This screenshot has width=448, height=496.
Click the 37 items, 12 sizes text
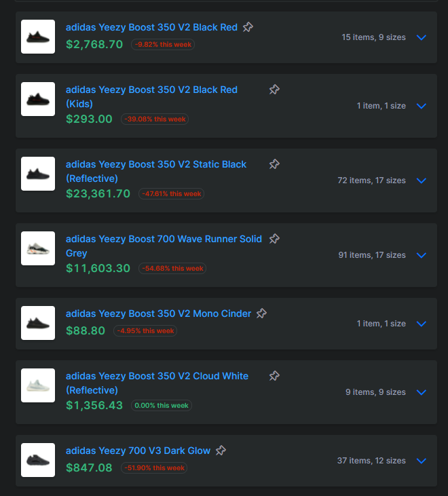click(x=371, y=461)
